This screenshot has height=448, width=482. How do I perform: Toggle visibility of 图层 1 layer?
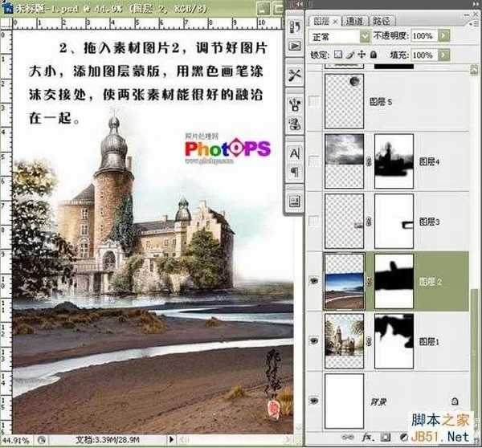(314, 340)
